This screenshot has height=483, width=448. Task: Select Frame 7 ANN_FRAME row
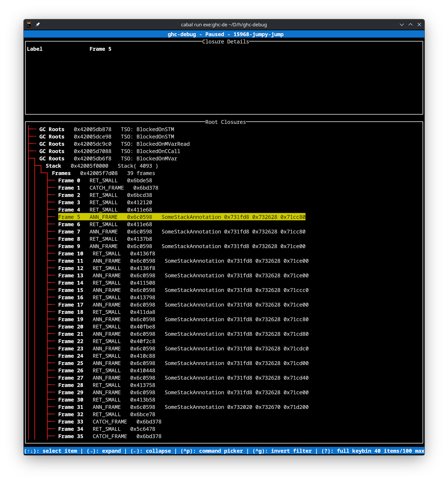coord(182,231)
